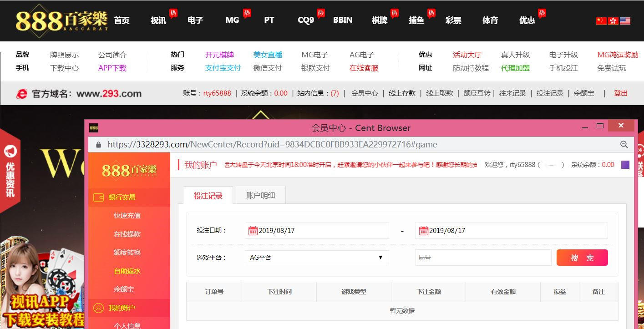Click the 888 Baccarat logo in header

pyautogui.click(x=61, y=20)
